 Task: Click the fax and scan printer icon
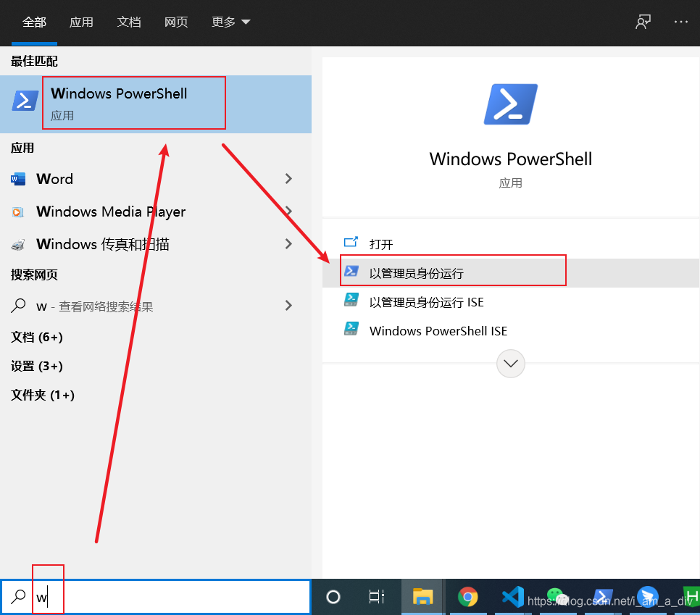[x=18, y=245]
